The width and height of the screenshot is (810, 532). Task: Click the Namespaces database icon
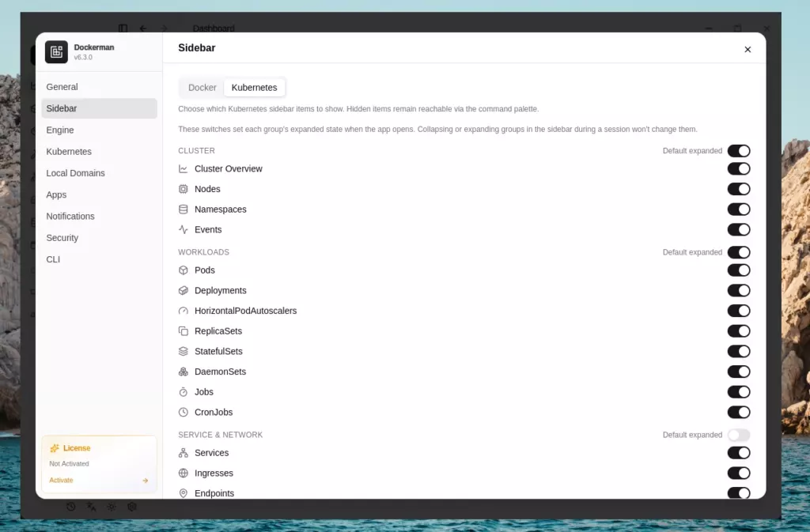click(183, 209)
